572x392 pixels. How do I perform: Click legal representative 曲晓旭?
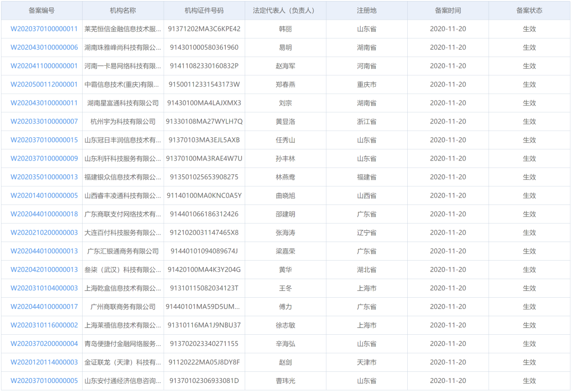[x=285, y=195]
